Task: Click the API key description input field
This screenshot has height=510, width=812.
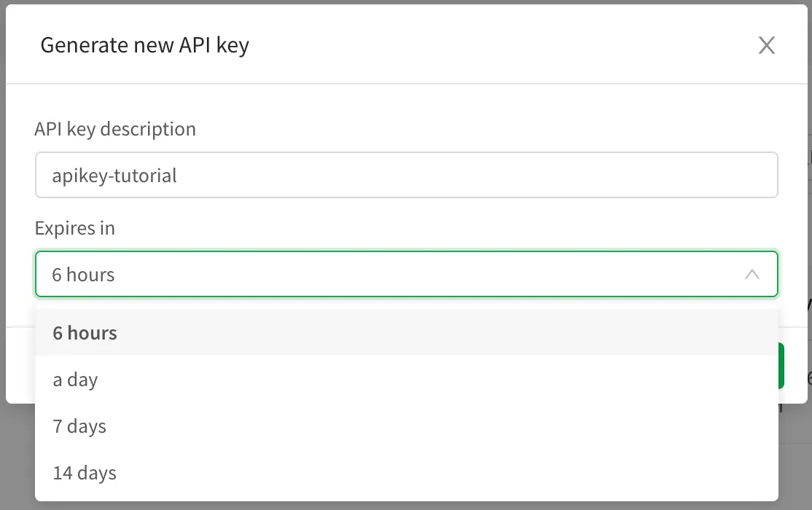Action: (406, 175)
